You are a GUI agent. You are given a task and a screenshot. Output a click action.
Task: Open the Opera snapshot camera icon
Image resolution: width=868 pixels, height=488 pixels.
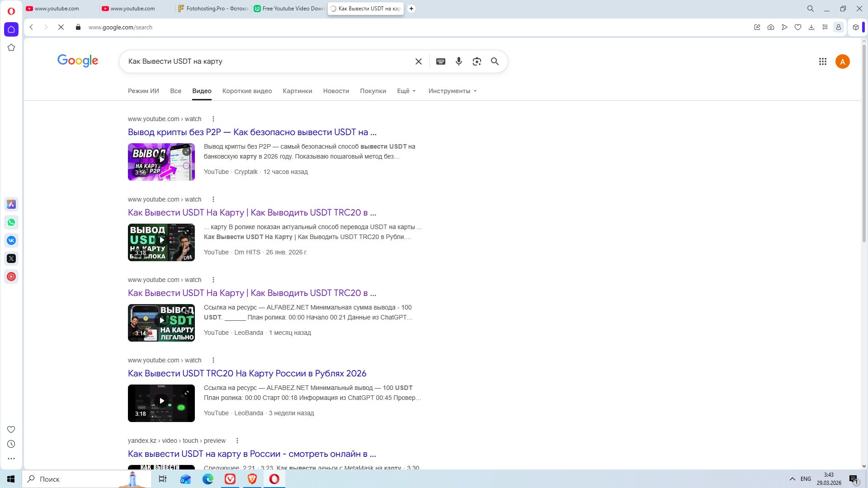(x=771, y=27)
